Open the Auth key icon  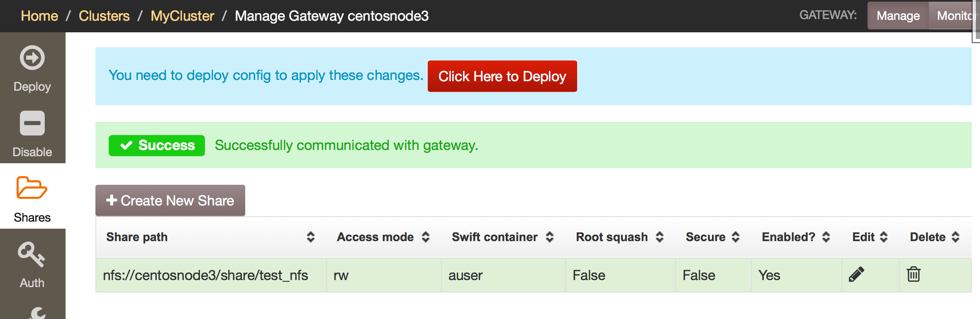[32, 254]
